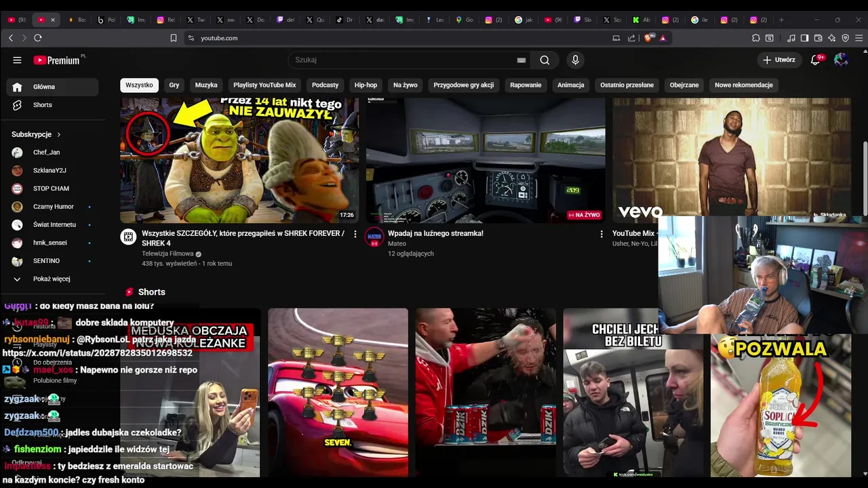Open Brave VPN shield icon
This screenshot has width=868, height=488.
point(846,38)
